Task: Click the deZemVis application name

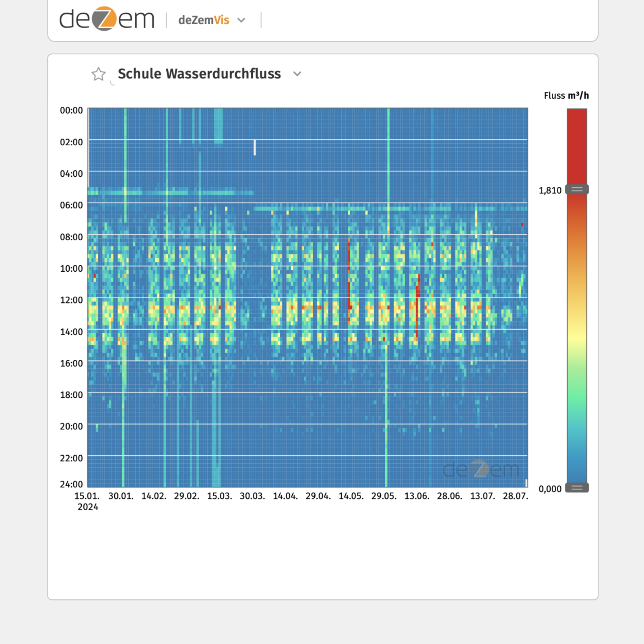Action: coord(204,20)
